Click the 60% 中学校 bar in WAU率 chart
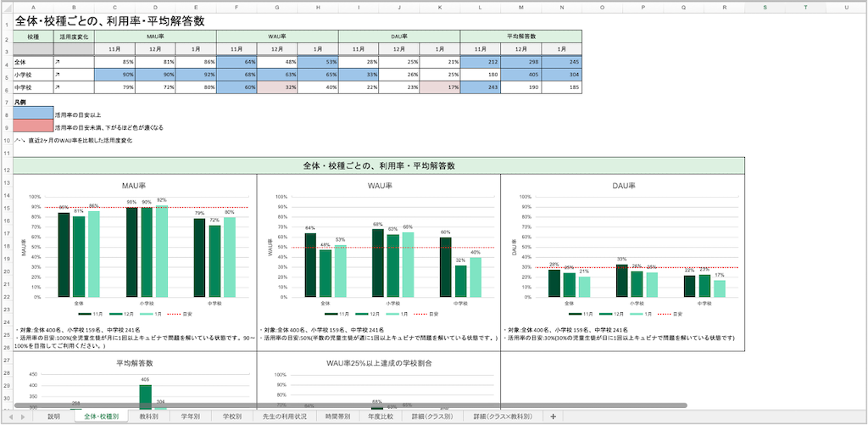Screen dimensions: 868x425 446,267
